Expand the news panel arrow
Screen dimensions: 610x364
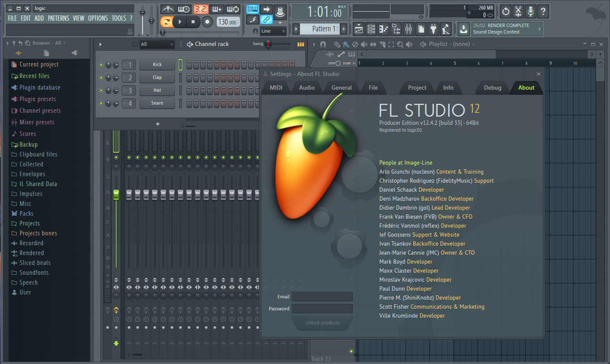click(x=539, y=29)
